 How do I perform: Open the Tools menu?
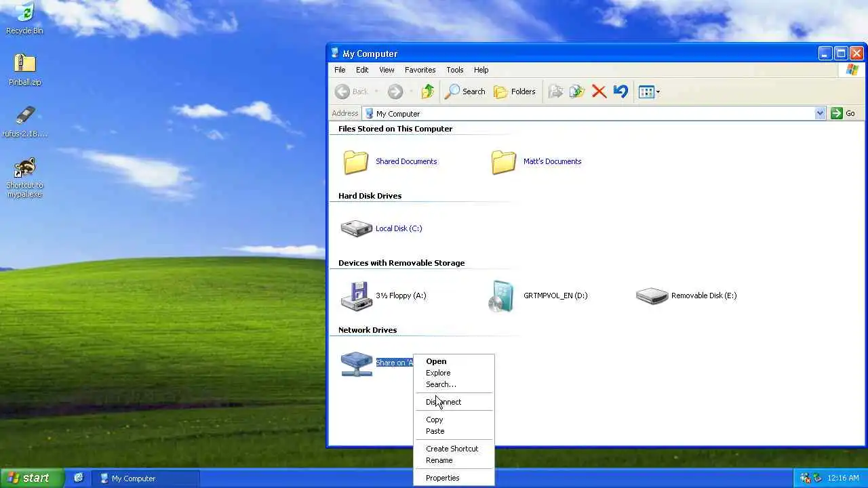(454, 70)
